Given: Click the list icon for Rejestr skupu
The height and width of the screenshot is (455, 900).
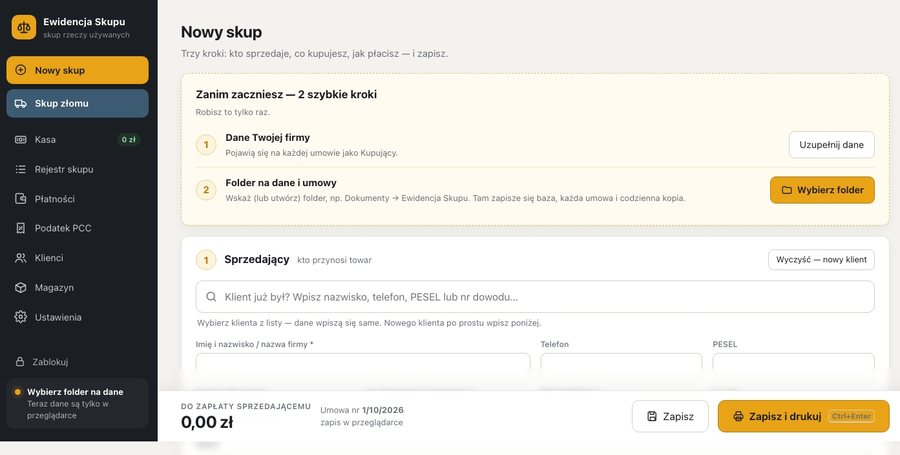Looking at the screenshot, I should [21, 169].
